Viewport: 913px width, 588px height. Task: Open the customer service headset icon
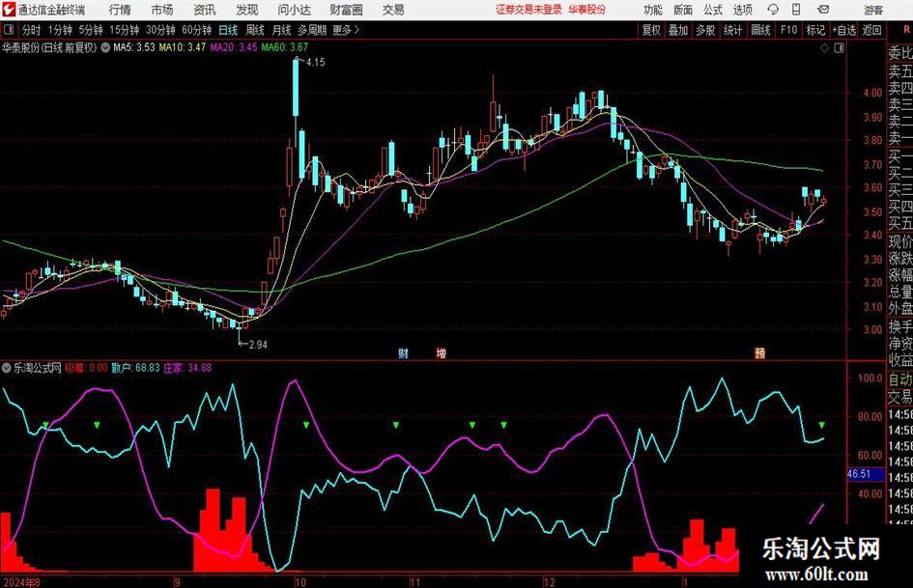point(773,10)
